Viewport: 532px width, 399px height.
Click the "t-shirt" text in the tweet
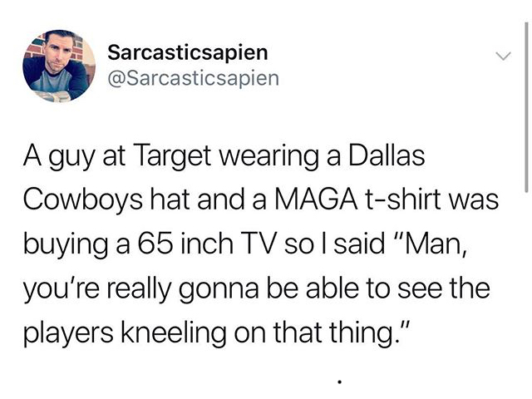click(x=402, y=199)
